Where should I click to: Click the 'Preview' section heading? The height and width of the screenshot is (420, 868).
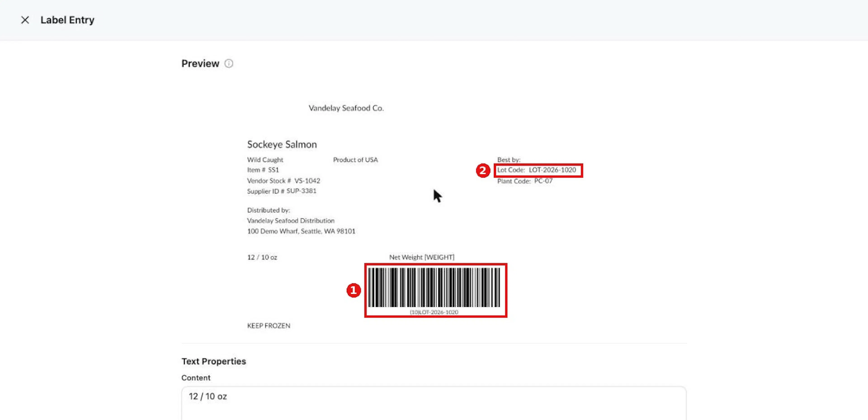tap(200, 64)
